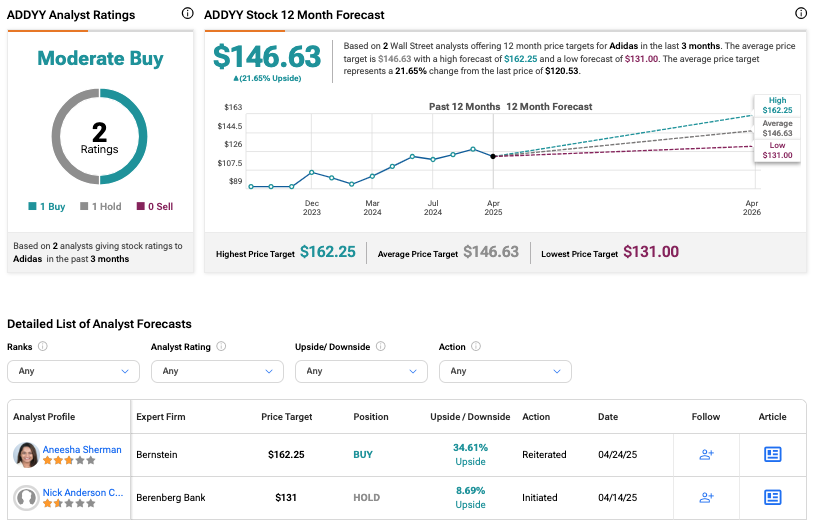
Task: Click the $131 price target cell
Action: point(286,498)
